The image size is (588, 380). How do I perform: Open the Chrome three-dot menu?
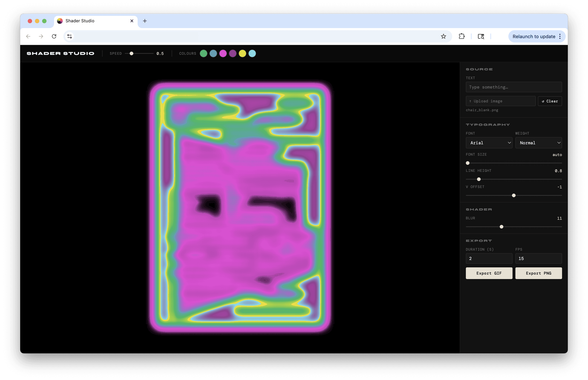click(560, 37)
